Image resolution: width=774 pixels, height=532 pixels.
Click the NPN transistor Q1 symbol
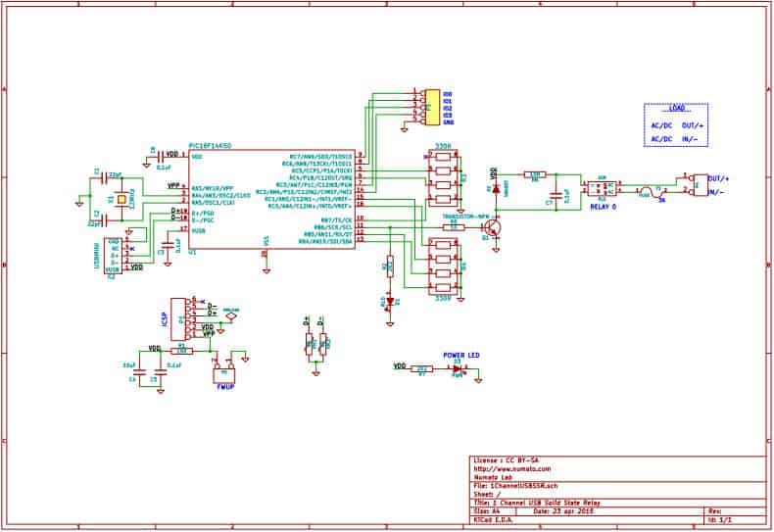click(x=497, y=227)
